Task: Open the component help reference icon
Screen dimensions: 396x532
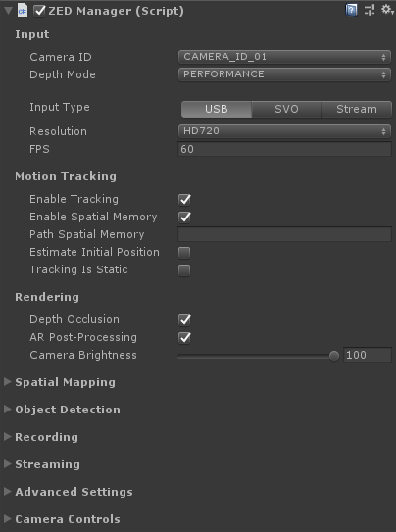Action: 351,10
